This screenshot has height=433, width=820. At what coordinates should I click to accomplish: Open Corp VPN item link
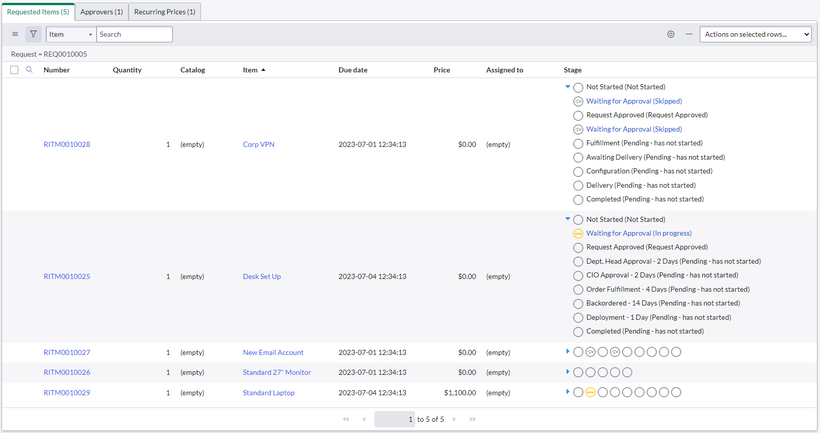[258, 144]
